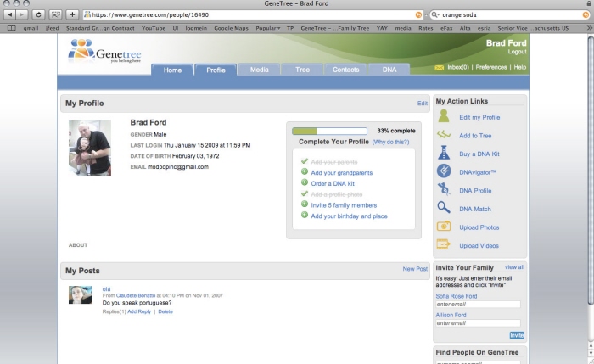Screen dimensions: 594x364
Task: Switch to the Media tab
Action: 259,70
